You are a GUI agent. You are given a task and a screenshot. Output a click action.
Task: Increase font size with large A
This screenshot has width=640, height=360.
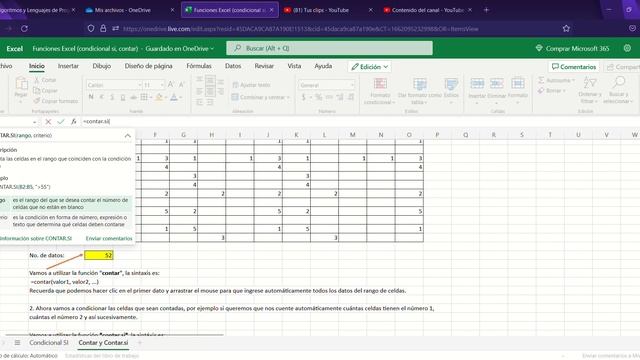171,84
